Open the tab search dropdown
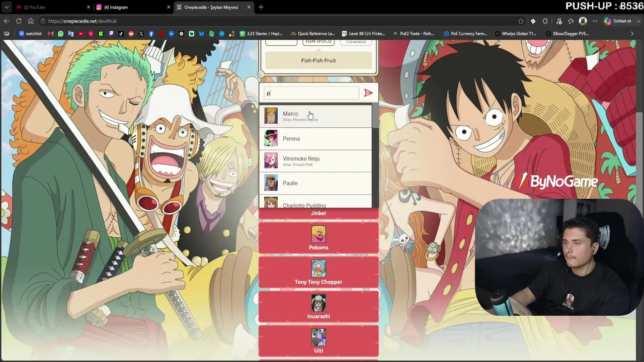The image size is (644, 362). pos(6,7)
